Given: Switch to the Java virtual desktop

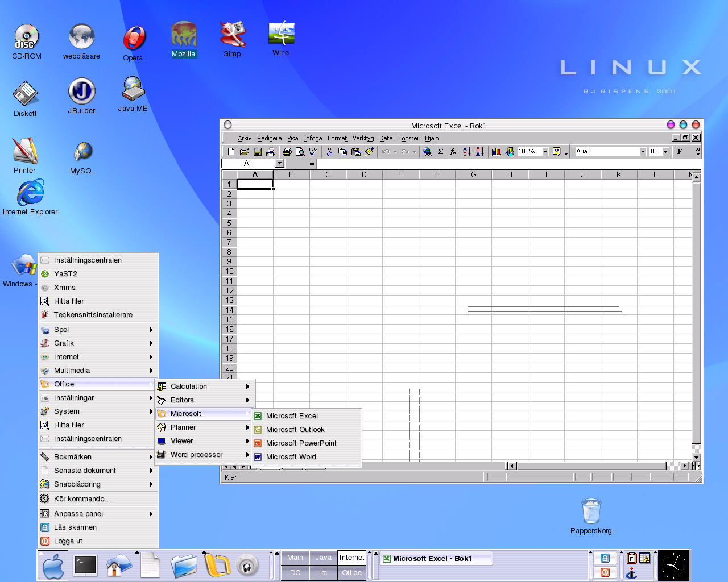Looking at the screenshot, I should 323,558.
